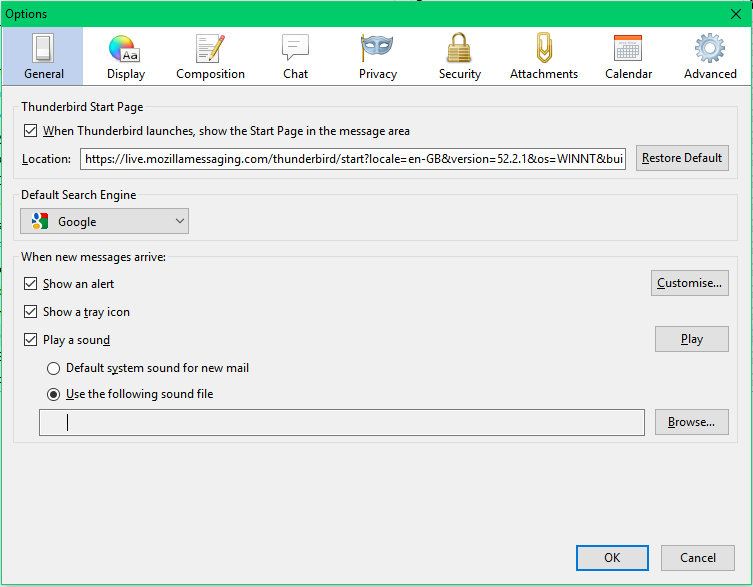Switch to the Security tab label
Screen dimensions: 753x587
pyautogui.click(x=460, y=74)
